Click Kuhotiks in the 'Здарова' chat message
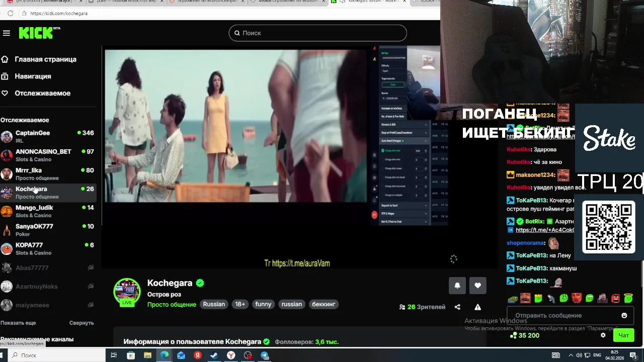Image resolution: width=644 pixels, height=362 pixels. 519,149
